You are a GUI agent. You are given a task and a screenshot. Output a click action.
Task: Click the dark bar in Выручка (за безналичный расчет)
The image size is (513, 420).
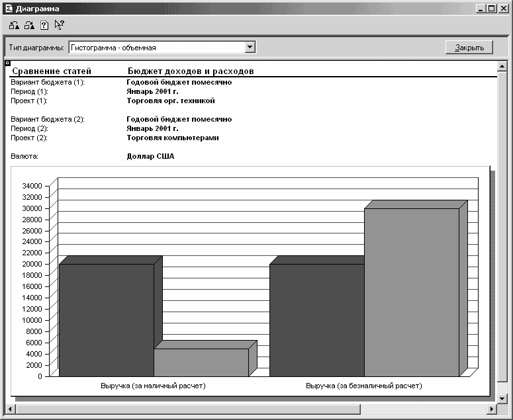(316, 320)
